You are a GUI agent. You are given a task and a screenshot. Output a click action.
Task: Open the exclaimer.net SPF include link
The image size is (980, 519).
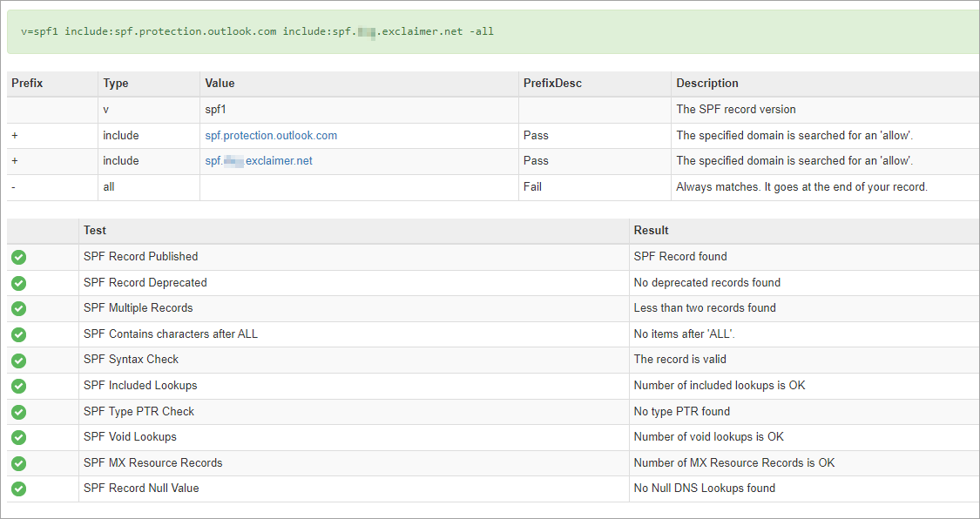coord(259,161)
